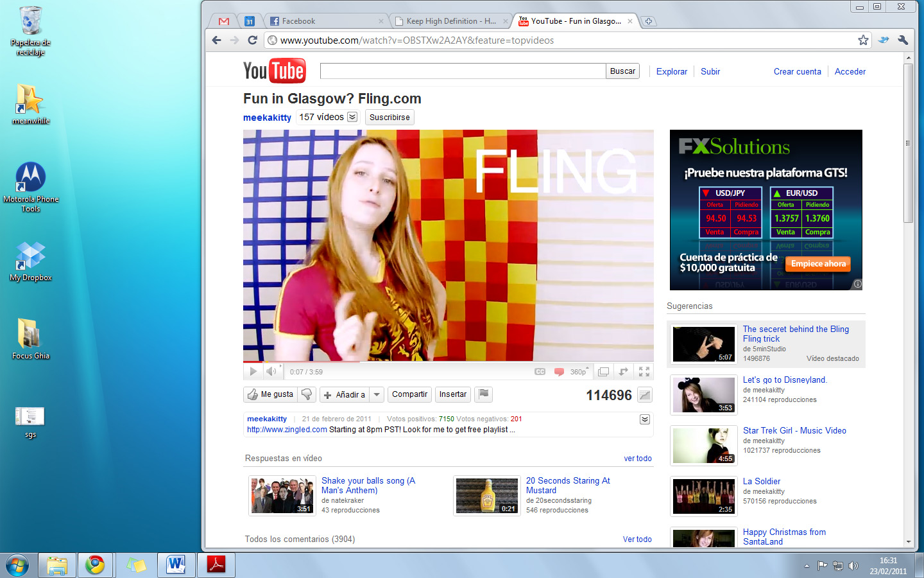
Task: Switch player to larger view mode
Action: tap(603, 372)
